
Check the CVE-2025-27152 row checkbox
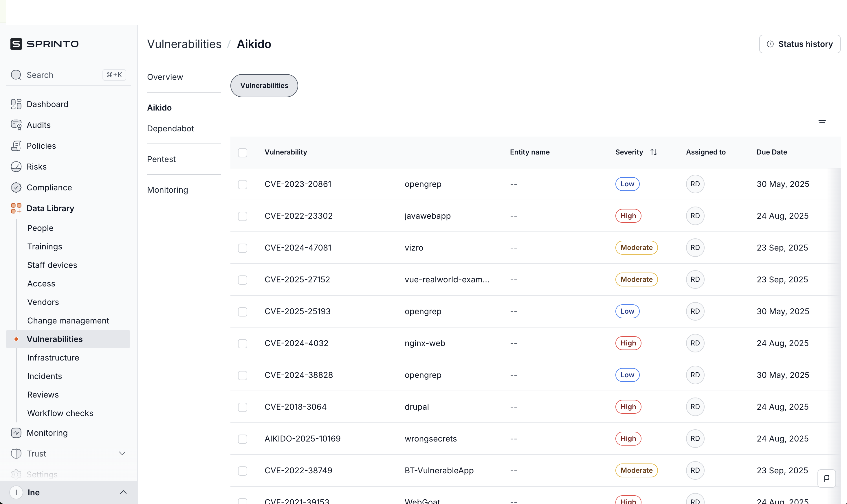coord(242,280)
